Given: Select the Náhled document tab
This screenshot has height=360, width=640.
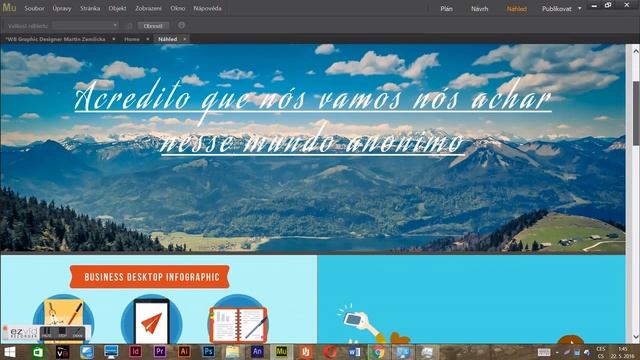Looking at the screenshot, I should (x=167, y=39).
